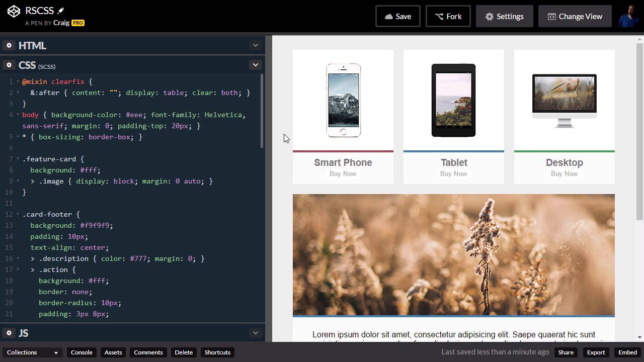Click the user profile avatar
644x362 pixels.
(629, 17)
